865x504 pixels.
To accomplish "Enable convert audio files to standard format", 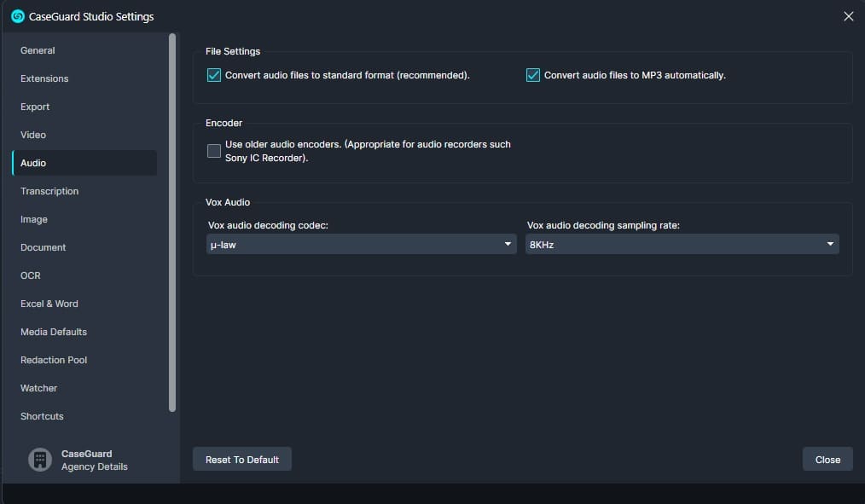I will [x=214, y=75].
